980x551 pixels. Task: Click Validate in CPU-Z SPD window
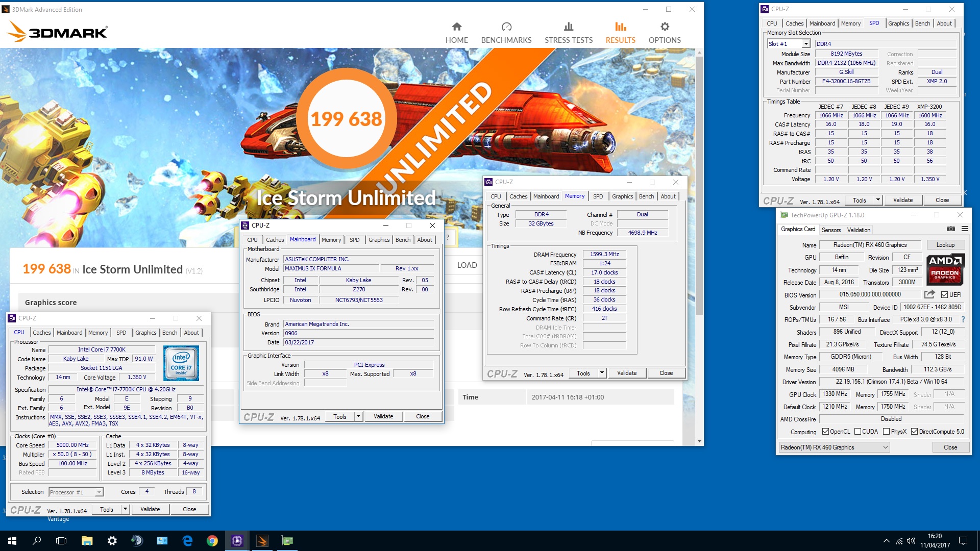tap(902, 200)
